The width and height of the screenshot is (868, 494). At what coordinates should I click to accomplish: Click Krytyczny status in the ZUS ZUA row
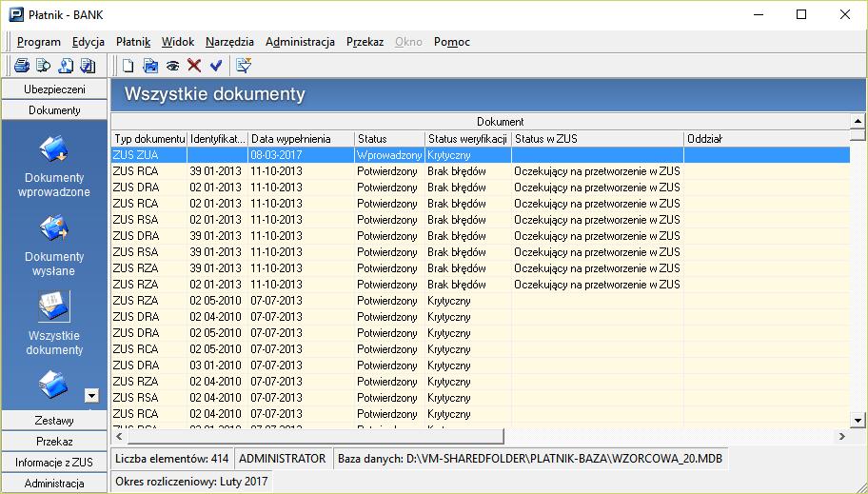click(449, 155)
